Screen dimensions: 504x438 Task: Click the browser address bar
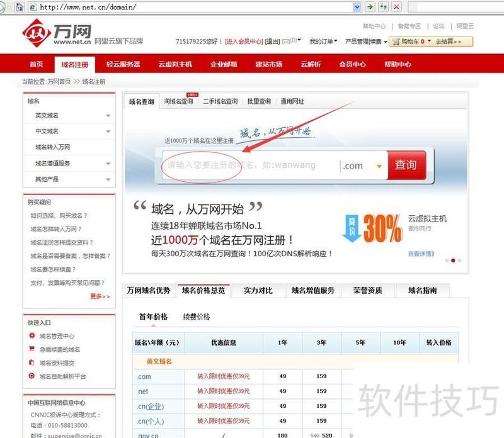[195, 7]
